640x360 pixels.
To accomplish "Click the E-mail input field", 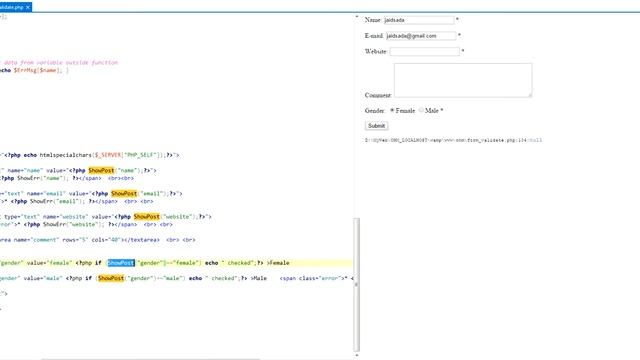I will click(x=421, y=36).
